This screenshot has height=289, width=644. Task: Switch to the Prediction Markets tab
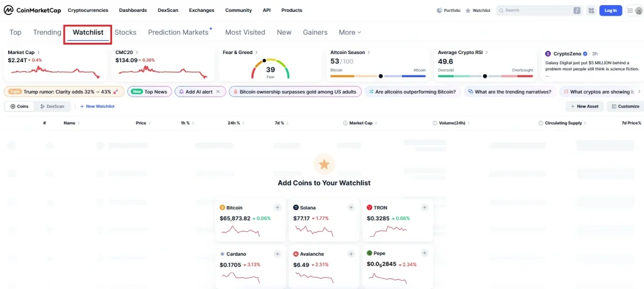[178, 33]
